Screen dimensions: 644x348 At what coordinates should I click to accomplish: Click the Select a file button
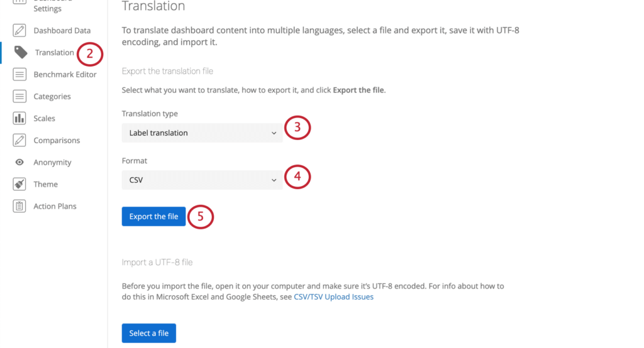pyautogui.click(x=148, y=333)
